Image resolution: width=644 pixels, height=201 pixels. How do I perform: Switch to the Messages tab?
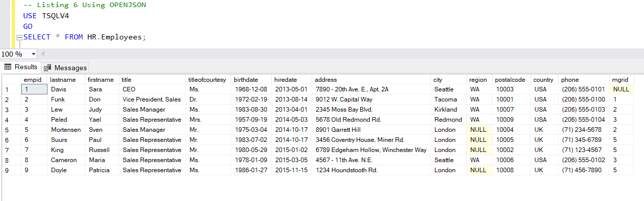[x=65, y=68]
